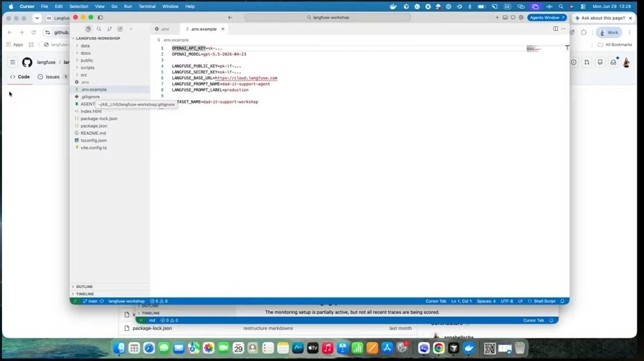Select the Shell Script language mode
This screenshot has height=361, width=644.
(x=541, y=301)
